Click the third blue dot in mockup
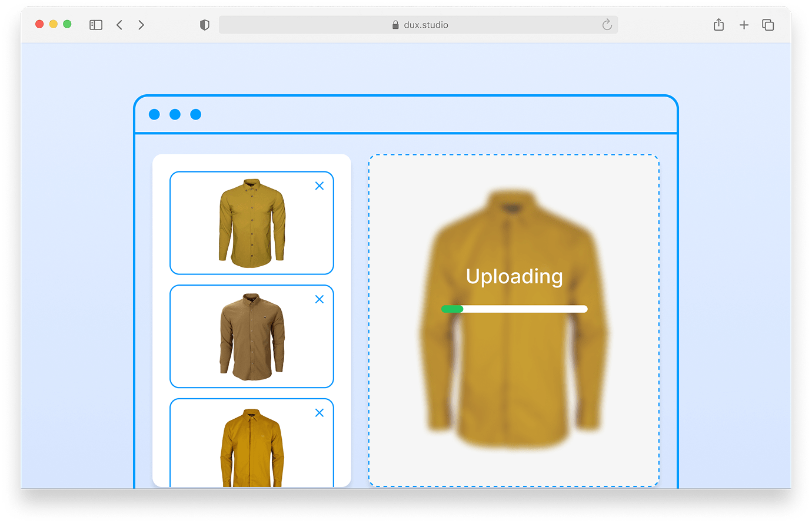Screen dimensions: 812x523 click(x=196, y=114)
